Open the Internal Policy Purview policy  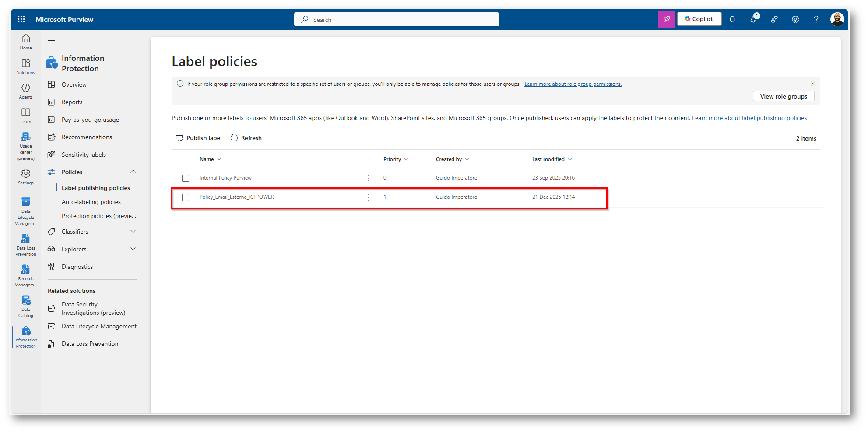point(225,178)
